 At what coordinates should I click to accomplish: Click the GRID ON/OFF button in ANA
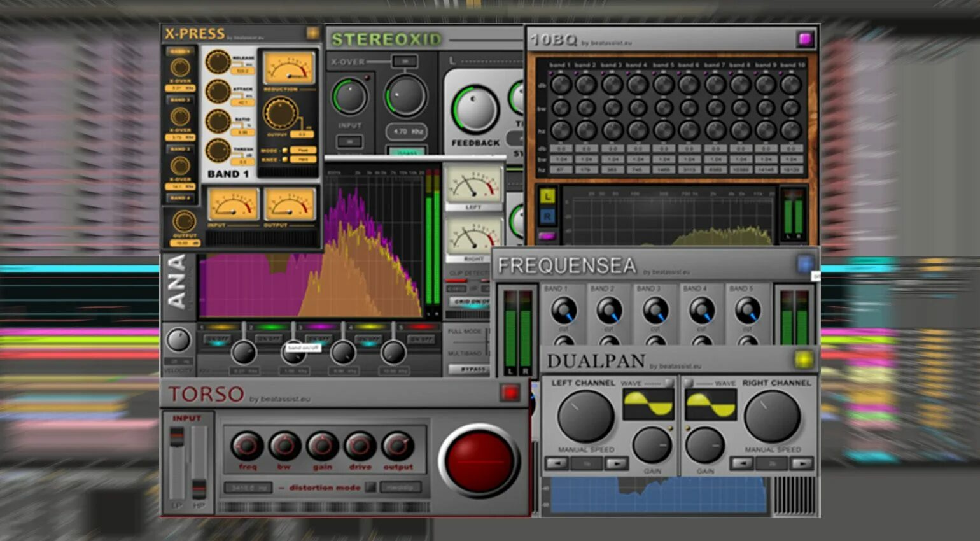tap(470, 301)
